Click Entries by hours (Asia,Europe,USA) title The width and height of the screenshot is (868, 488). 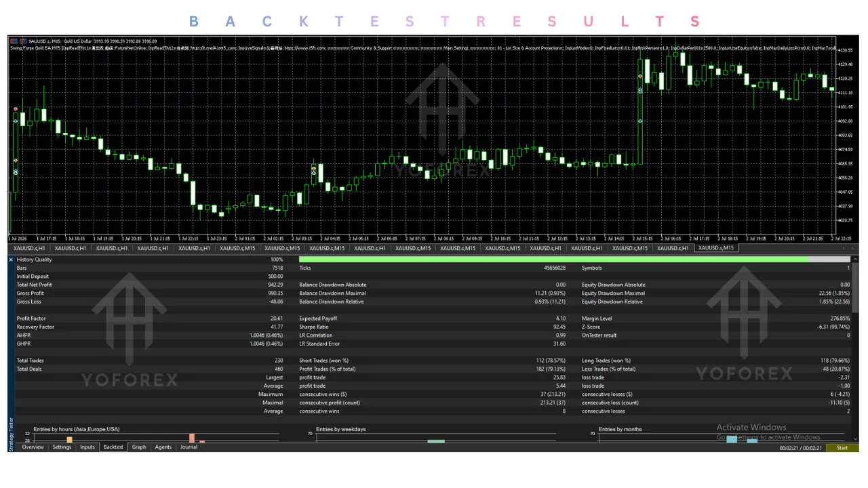pyautogui.click(x=77, y=429)
